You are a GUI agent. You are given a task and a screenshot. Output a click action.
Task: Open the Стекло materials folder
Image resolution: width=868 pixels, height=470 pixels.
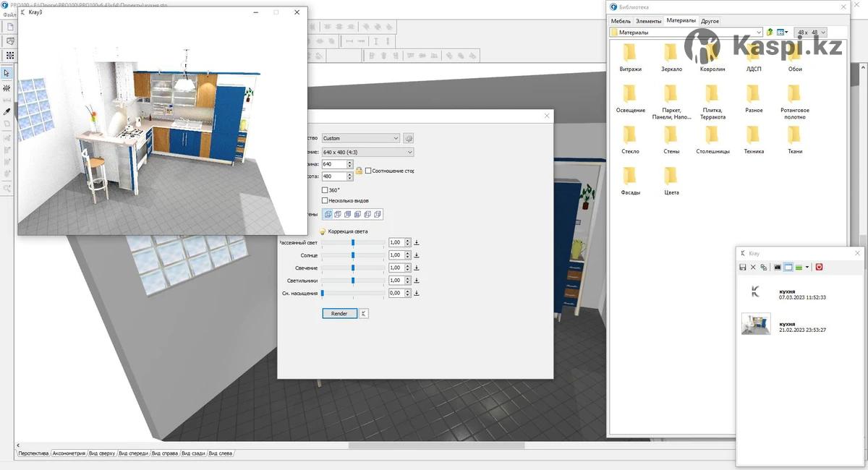tap(630, 137)
